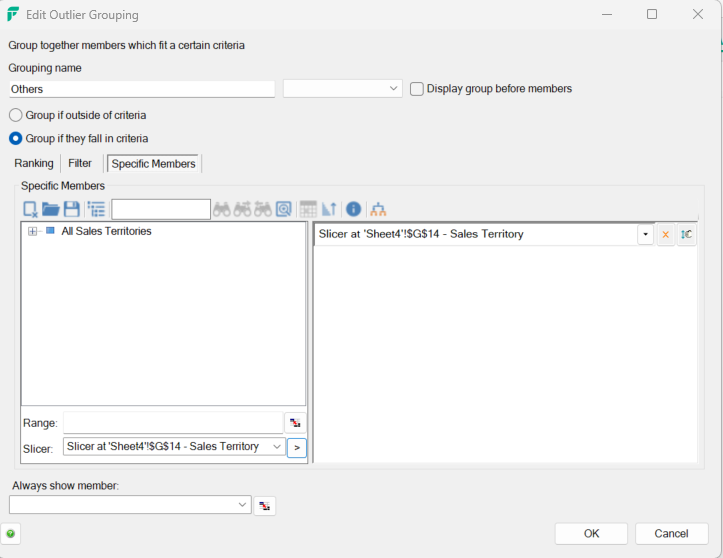The height and width of the screenshot is (558, 723).
Task: Click range selector icon beside Range field
Action: point(295,423)
